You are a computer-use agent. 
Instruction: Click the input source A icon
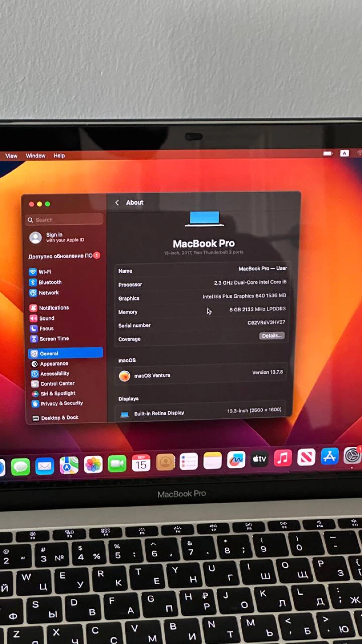[344, 153]
